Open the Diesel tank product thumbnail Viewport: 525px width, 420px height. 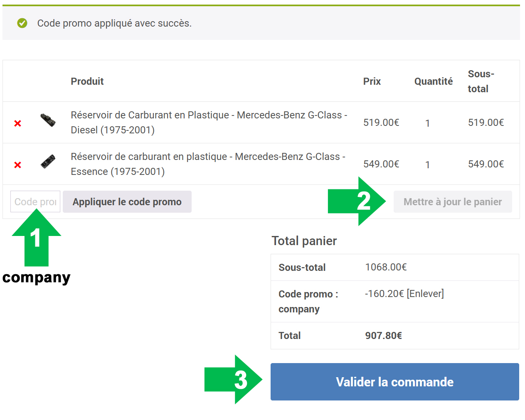pos(48,120)
